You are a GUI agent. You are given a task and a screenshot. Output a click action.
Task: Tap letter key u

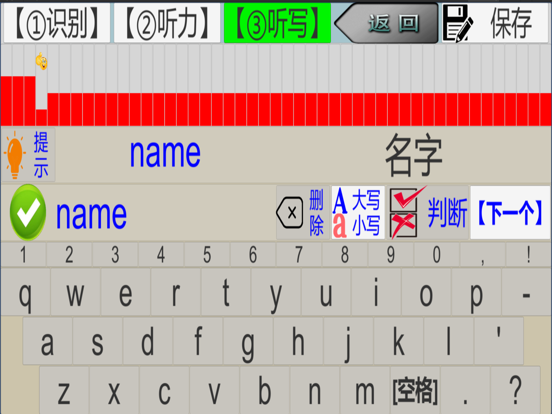click(326, 292)
